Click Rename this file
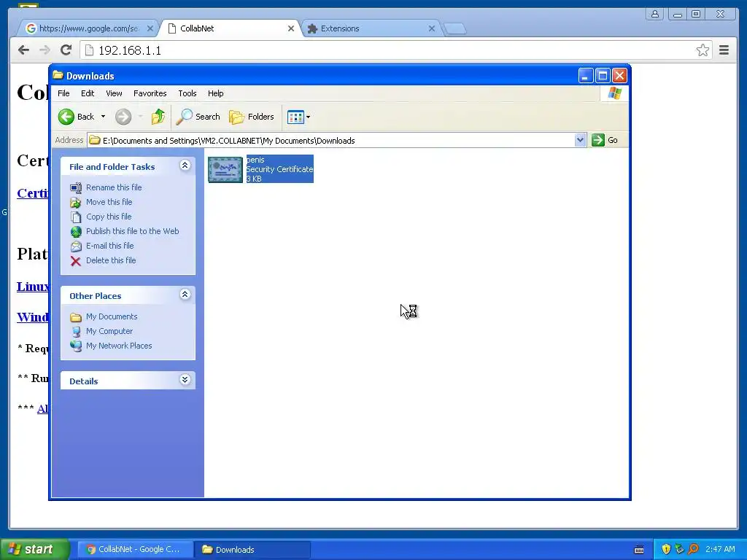This screenshot has width=747, height=560. [114, 187]
